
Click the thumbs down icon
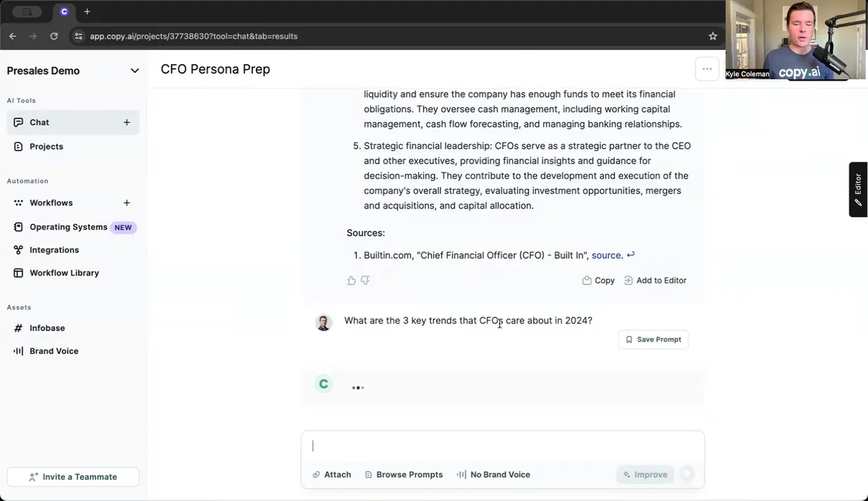pyautogui.click(x=365, y=280)
